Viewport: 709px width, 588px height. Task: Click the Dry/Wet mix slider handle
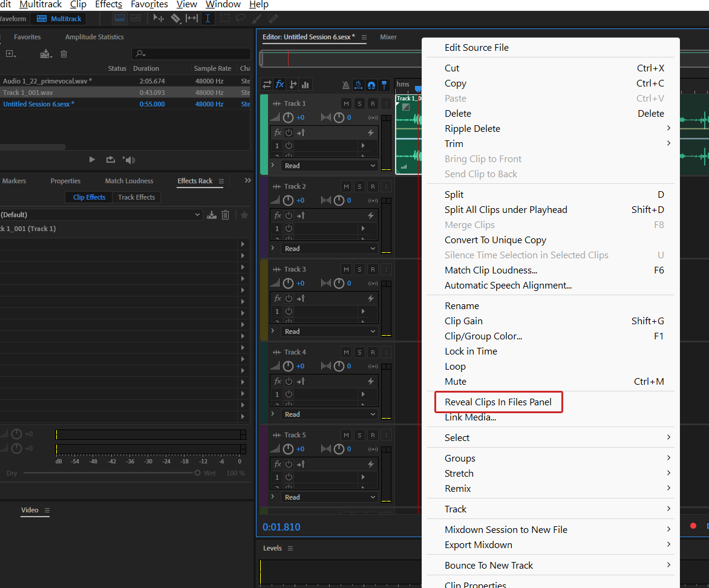(x=197, y=473)
